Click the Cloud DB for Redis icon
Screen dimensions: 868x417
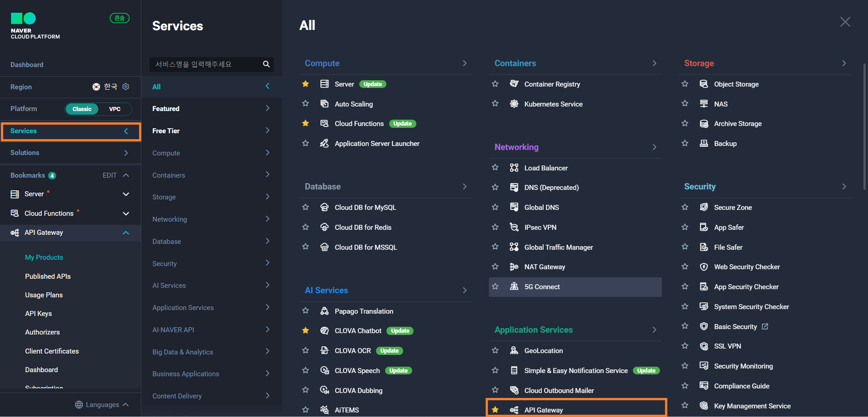click(324, 227)
